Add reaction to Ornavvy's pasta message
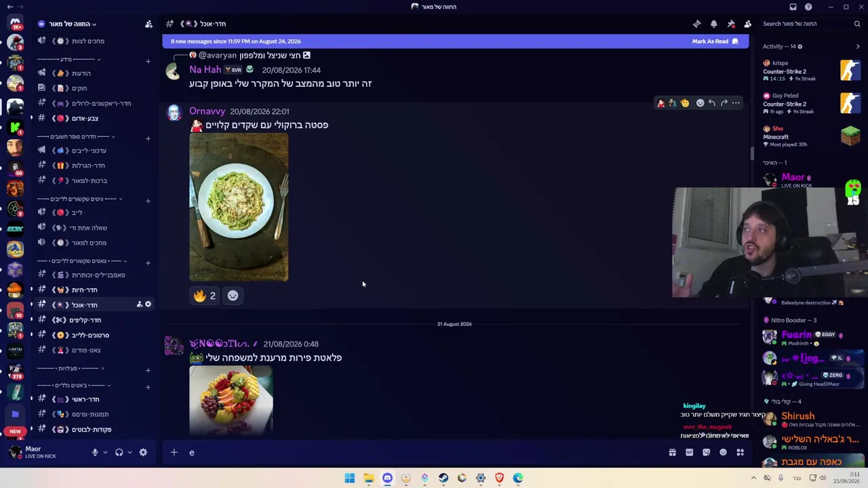Viewport: 868px width, 488px height. pyautogui.click(x=700, y=103)
